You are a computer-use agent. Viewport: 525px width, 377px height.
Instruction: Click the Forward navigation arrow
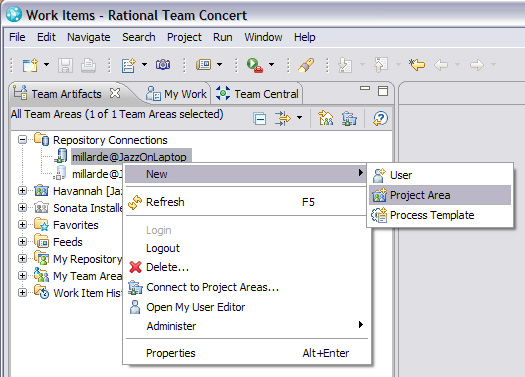click(x=477, y=65)
